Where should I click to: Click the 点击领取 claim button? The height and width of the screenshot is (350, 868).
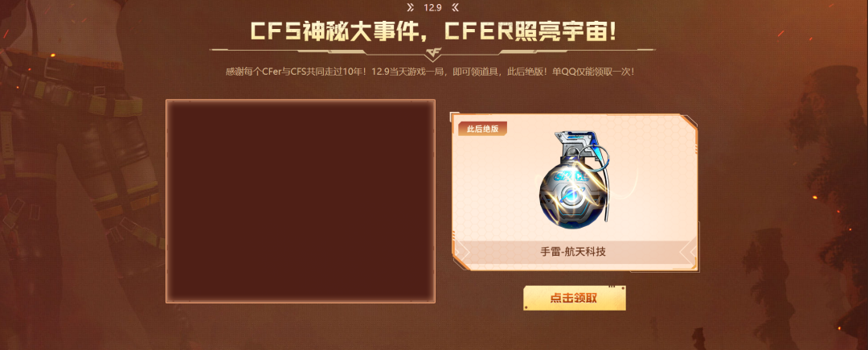[x=574, y=298]
